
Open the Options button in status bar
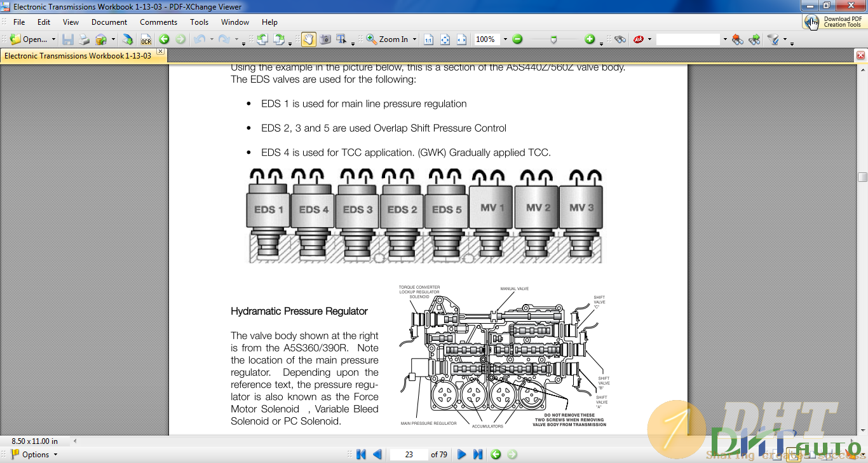(34, 454)
